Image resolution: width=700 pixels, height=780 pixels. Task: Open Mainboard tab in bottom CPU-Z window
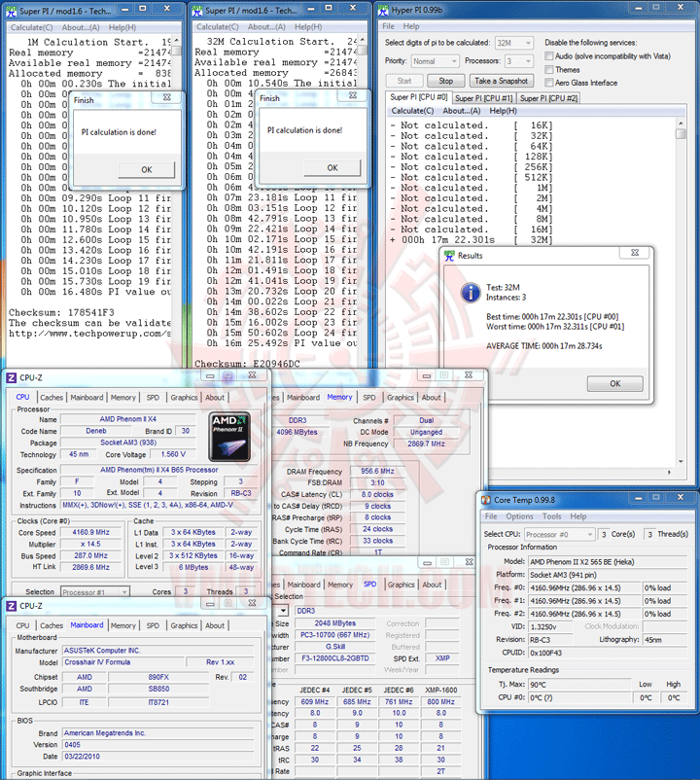click(x=87, y=625)
